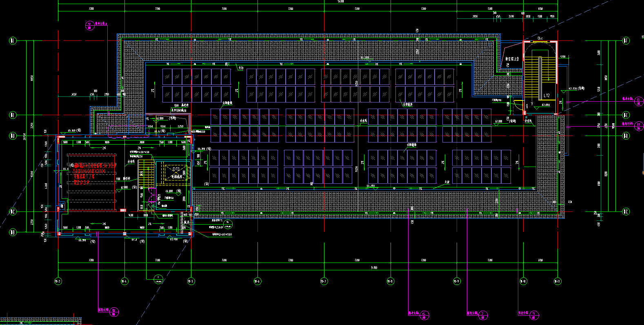Viewport: 644px width, 325px height.
Task: Select the magenta detail callout at top left
Action: 89,26
